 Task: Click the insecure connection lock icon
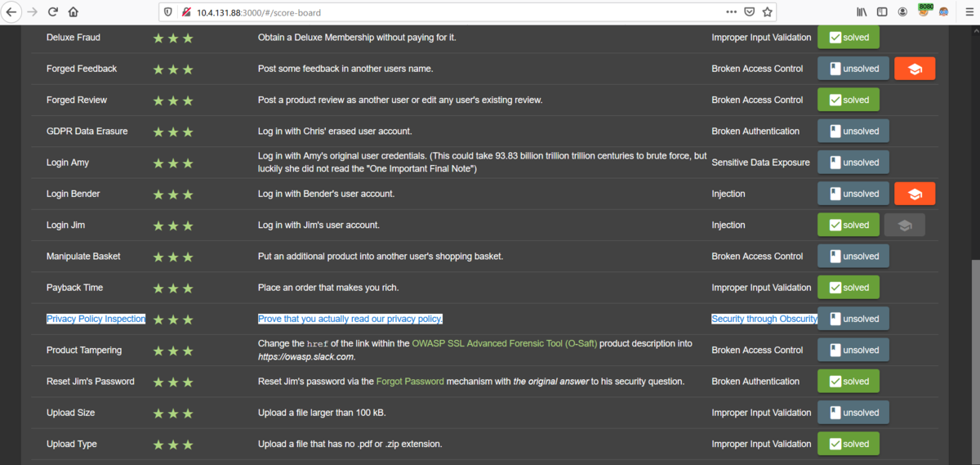pyautogui.click(x=186, y=12)
